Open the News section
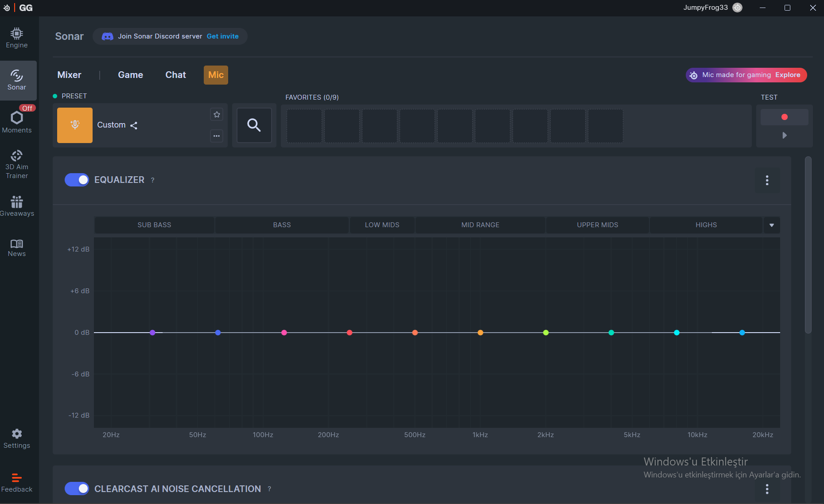The width and height of the screenshot is (824, 504). point(17,248)
